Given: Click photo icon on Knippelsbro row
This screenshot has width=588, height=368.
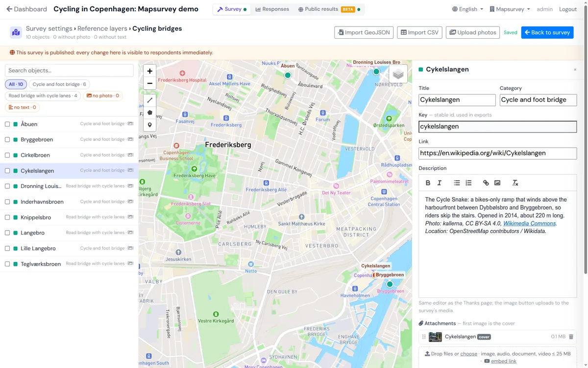Looking at the screenshot, I should [x=130, y=217].
